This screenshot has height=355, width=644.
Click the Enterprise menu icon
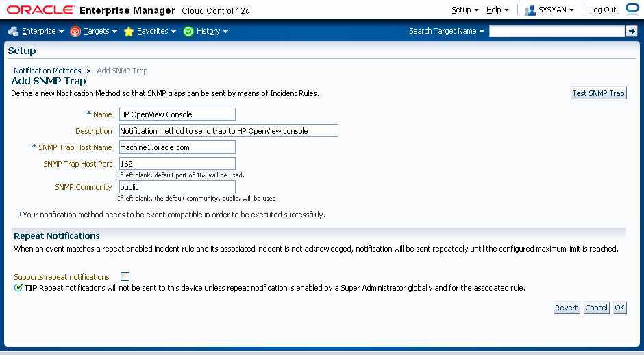pyautogui.click(x=13, y=32)
